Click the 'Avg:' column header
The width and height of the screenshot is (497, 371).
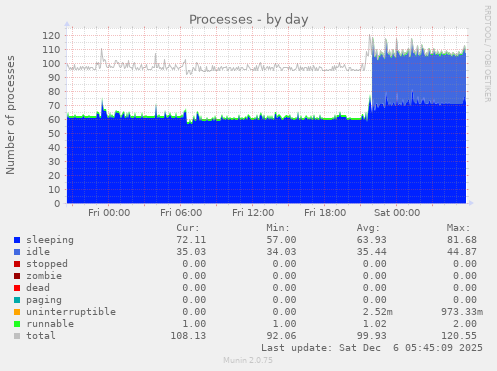368,228
